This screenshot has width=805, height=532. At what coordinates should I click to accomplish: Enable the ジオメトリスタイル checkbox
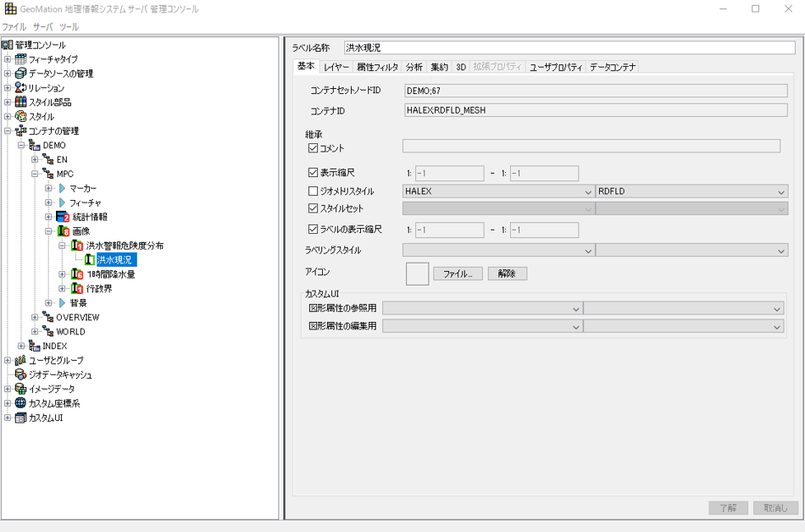coord(314,191)
